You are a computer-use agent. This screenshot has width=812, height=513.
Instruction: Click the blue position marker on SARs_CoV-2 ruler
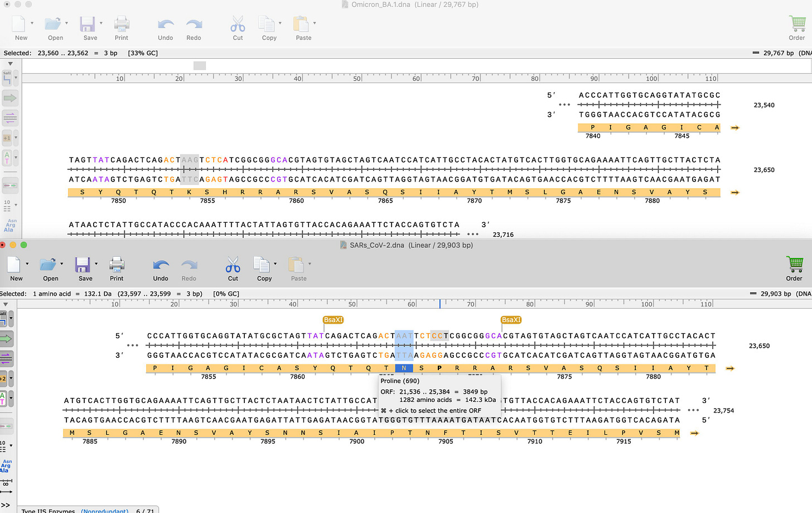(x=439, y=304)
